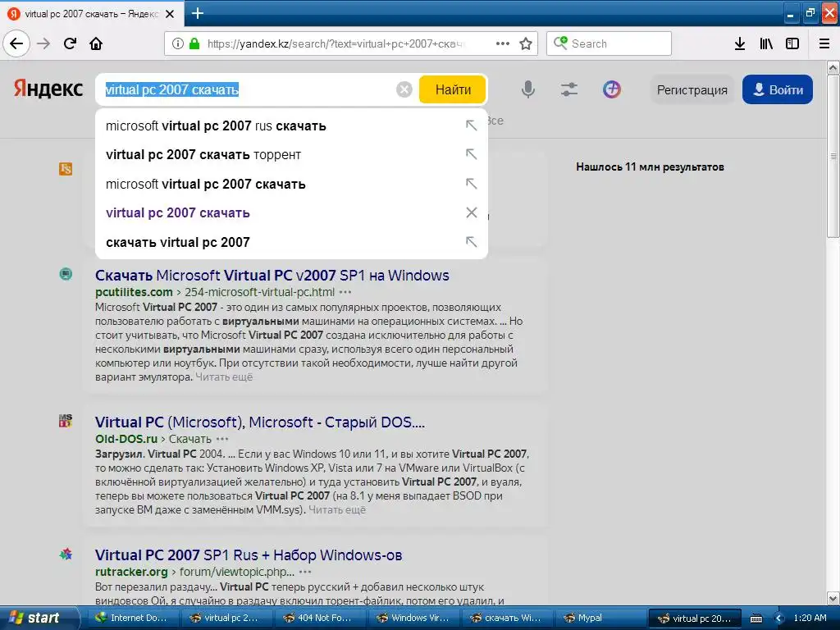Reload the current Yandex page
Viewport: 840px width, 630px height.
click(70, 43)
